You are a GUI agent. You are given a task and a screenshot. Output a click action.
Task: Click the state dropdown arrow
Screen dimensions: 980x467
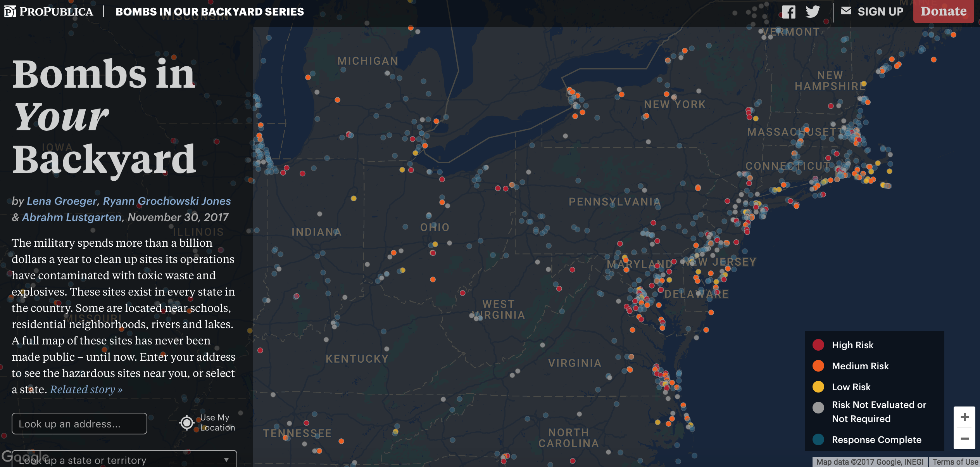(x=226, y=460)
